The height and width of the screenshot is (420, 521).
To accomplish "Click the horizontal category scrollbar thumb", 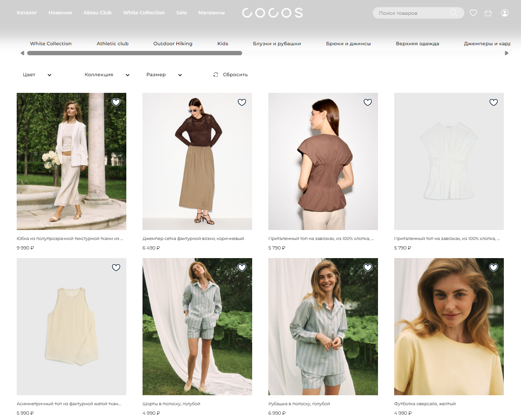I will (134, 53).
